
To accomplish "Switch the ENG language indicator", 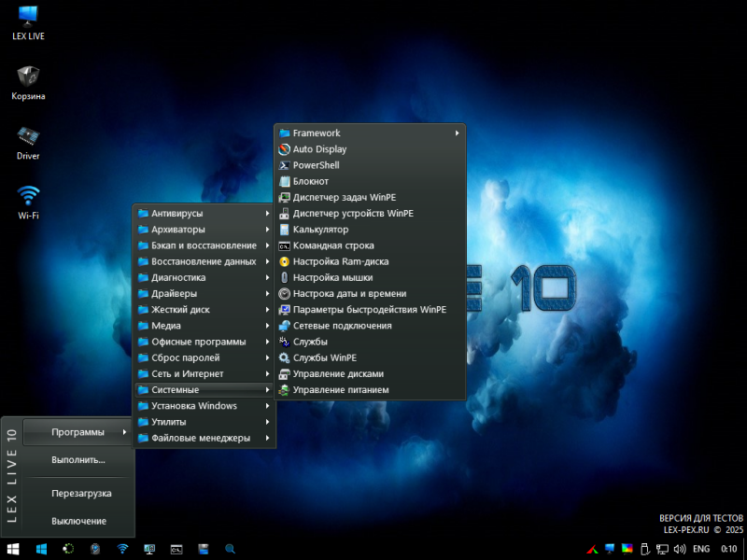I will (x=700, y=549).
